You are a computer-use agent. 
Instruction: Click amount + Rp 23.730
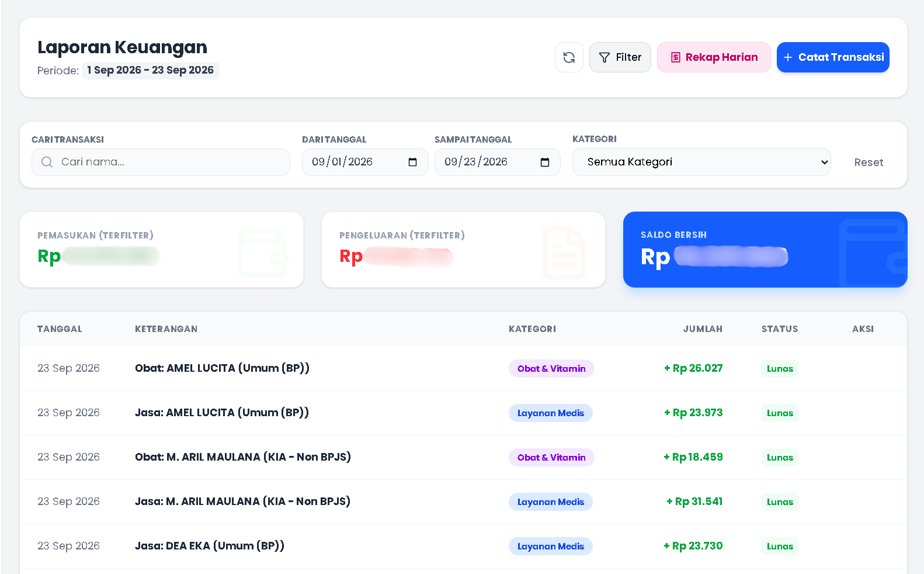click(x=693, y=546)
